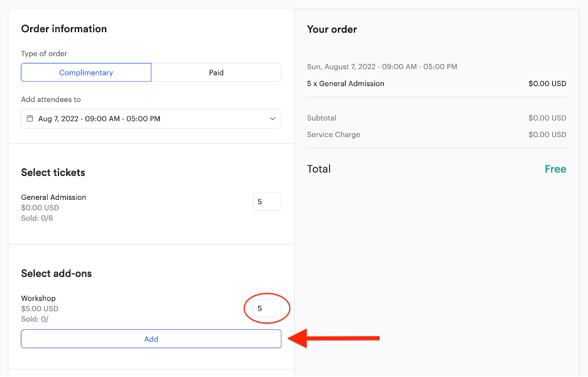588x377 pixels.
Task: Focus the Workshop add-on quantity field
Action: pyautogui.click(x=267, y=309)
